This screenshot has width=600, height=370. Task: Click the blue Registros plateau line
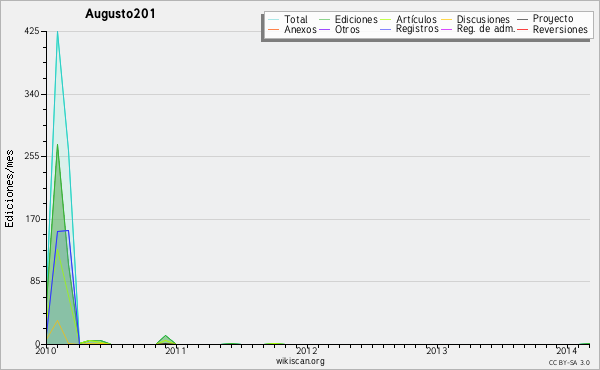click(x=63, y=231)
